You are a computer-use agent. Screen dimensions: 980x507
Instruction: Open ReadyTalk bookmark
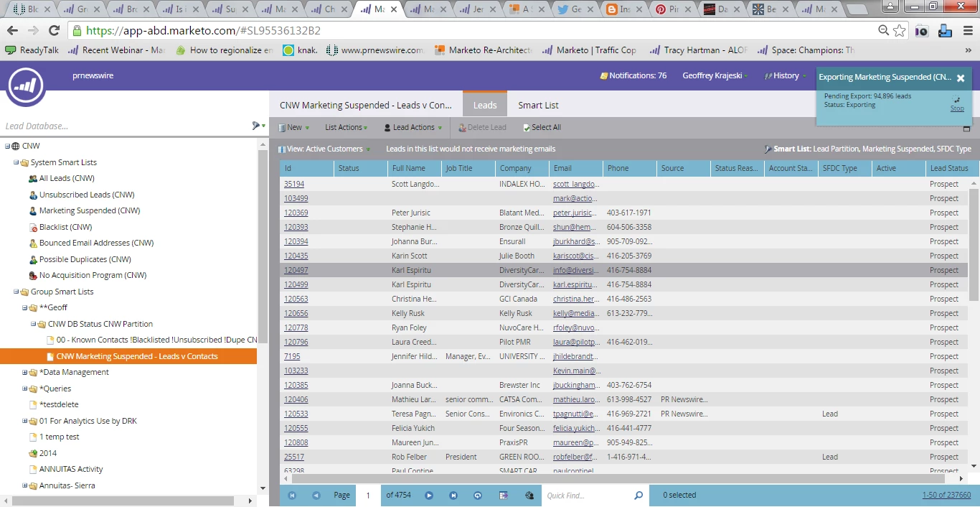point(32,50)
